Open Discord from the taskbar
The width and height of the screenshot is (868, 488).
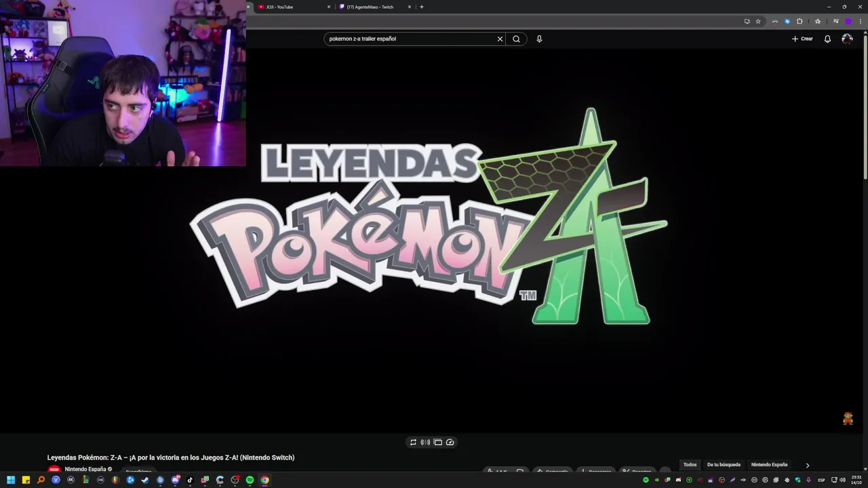[176, 480]
